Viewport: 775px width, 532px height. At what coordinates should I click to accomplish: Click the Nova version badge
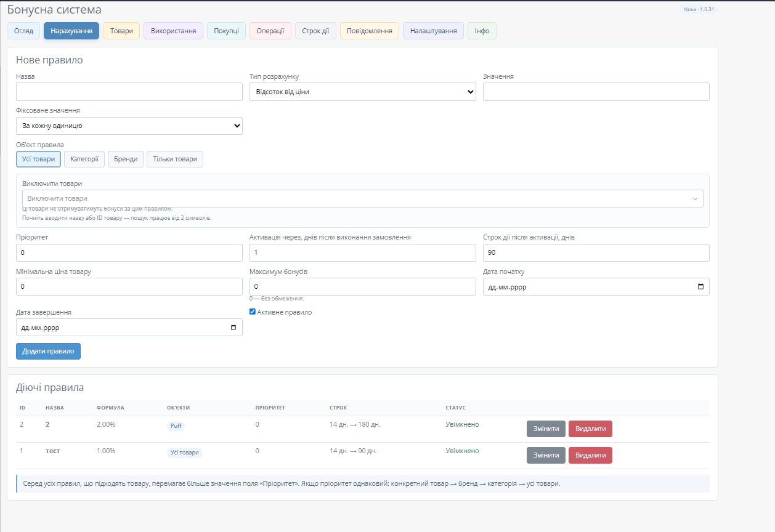[x=700, y=9]
